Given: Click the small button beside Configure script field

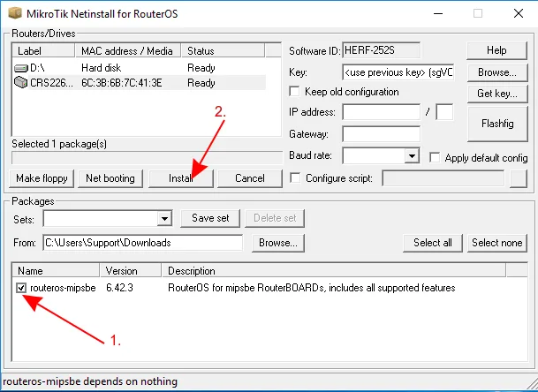Looking at the screenshot, I should [519, 178].
